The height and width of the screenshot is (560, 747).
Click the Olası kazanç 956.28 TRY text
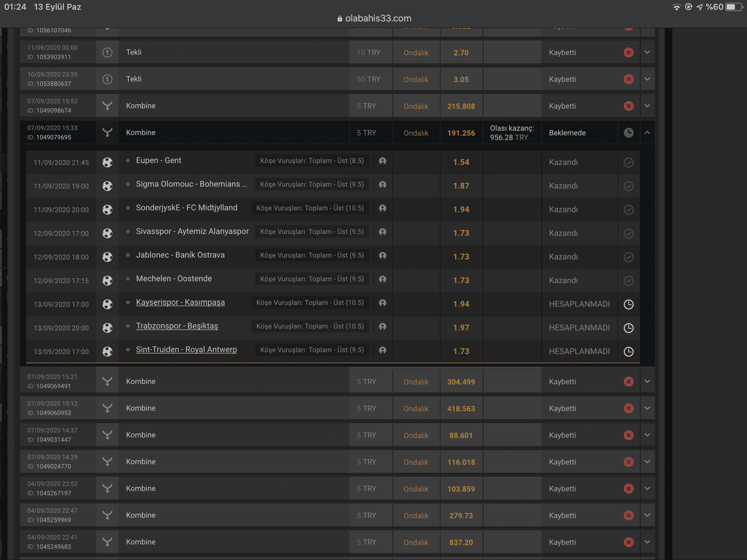coord(512,133)
